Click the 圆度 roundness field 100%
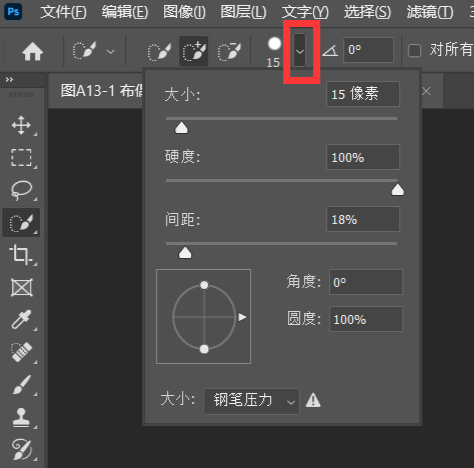 click(x=366, y=319)
